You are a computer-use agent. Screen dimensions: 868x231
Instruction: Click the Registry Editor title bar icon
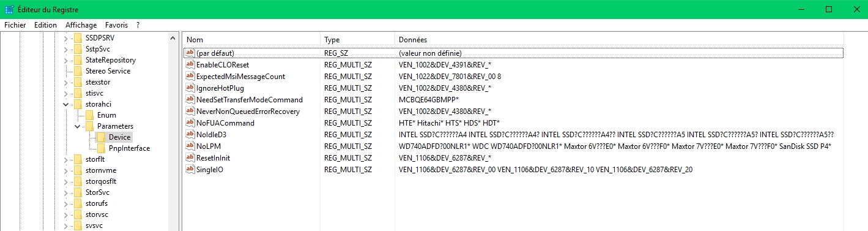click(9, 9)
